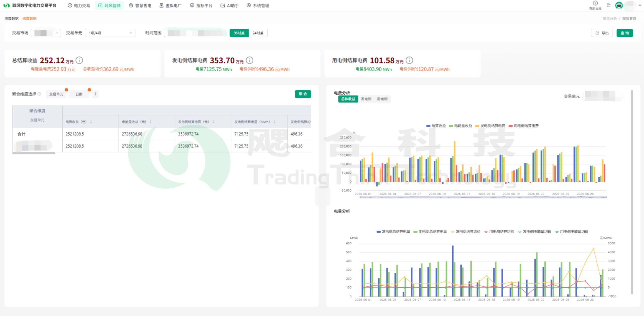Click the 时间范围 date range field
This screenshot has width=644, height=316.
tap(195, 33)
